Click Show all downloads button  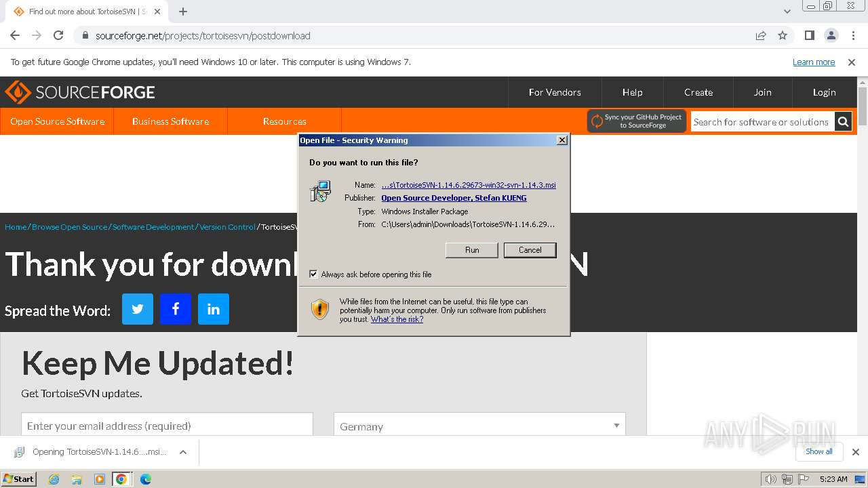pyautogui.click(x=819, y=451)
